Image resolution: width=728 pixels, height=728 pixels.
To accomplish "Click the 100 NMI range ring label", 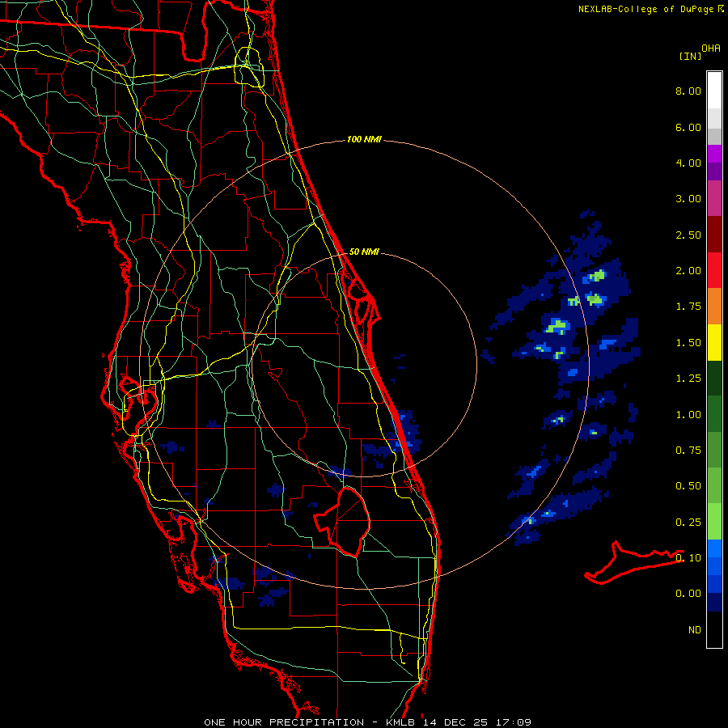I will tap(364, 139).
